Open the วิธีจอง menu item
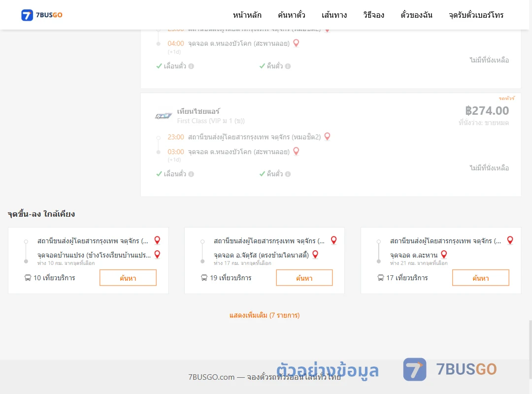 373,15
